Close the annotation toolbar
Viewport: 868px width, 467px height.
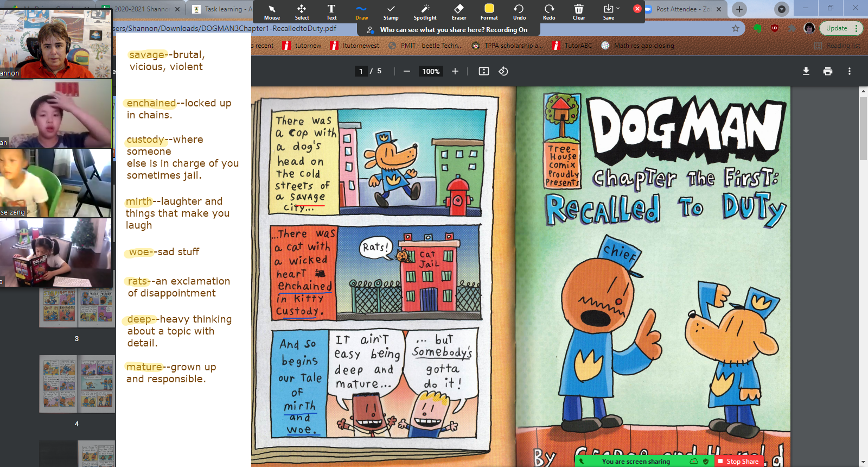click(637, 9)
